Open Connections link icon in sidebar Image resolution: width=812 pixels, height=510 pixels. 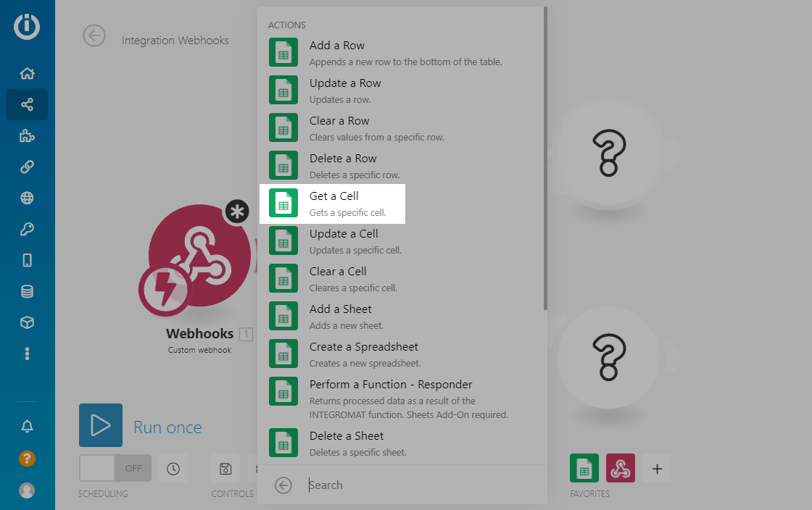tap(27, 167)
